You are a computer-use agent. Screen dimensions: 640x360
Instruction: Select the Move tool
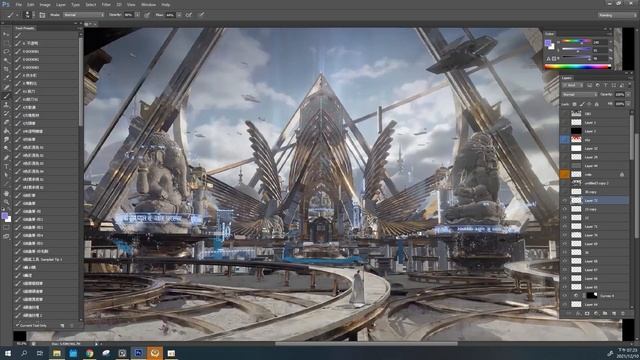[6, 34]
